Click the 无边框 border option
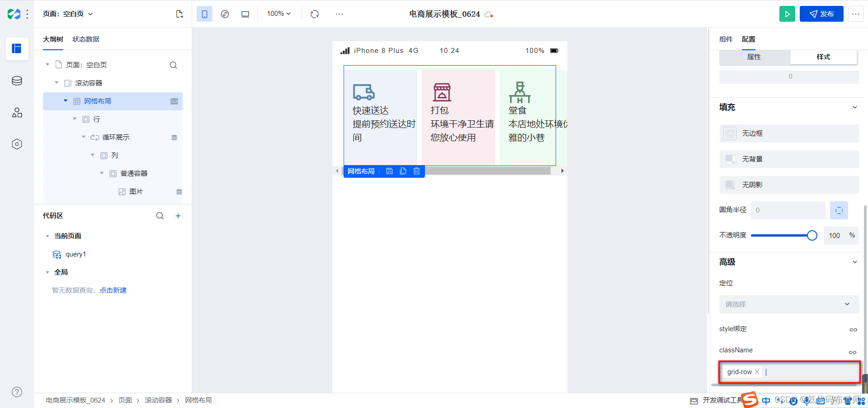The image size is (868, 408). coord(789,133)
